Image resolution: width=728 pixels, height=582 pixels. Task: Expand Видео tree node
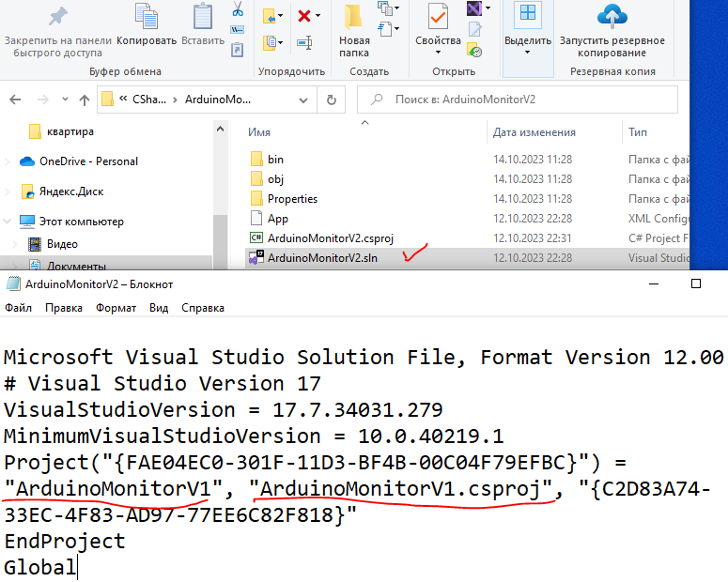[14, 244]
